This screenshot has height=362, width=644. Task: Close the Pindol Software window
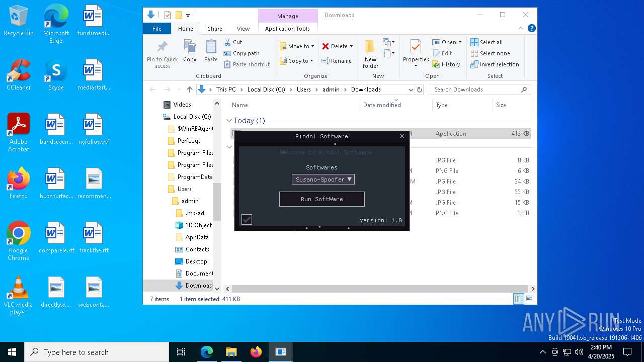click(402, 136)
